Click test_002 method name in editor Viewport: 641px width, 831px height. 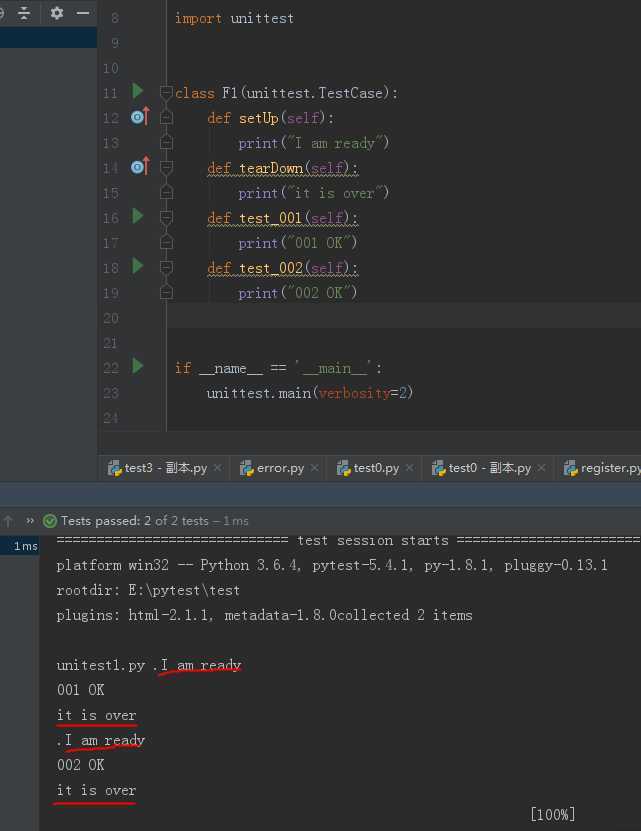(270, 268)
